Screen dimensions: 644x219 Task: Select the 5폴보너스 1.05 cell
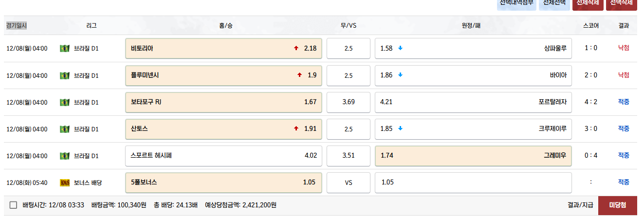(223, 182)
